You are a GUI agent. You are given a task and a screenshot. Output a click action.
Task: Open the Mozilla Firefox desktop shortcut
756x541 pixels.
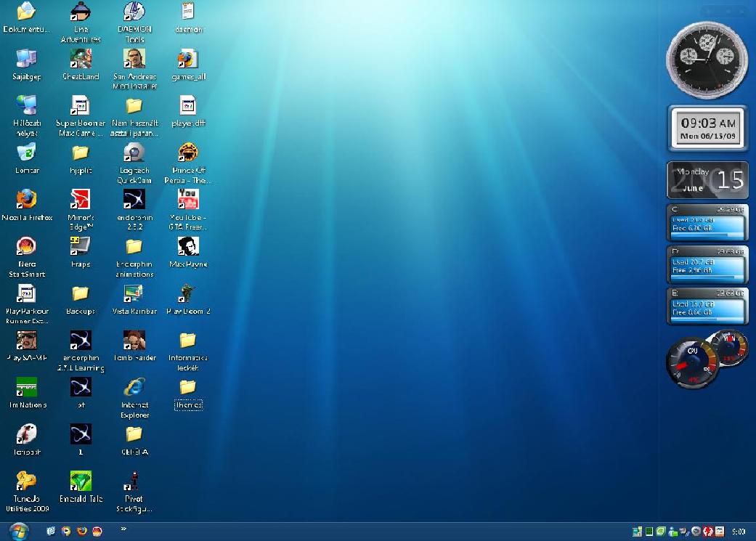click(26, 199)
